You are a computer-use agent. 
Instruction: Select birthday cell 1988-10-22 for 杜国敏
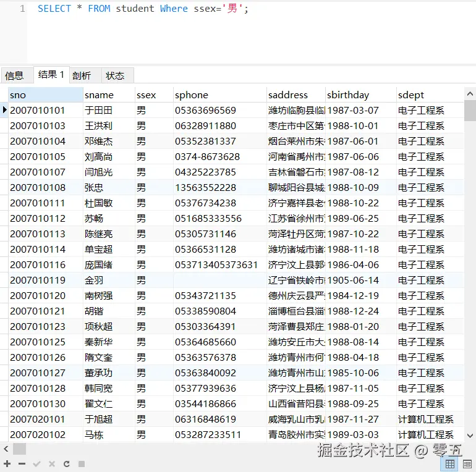pos(361,203)
